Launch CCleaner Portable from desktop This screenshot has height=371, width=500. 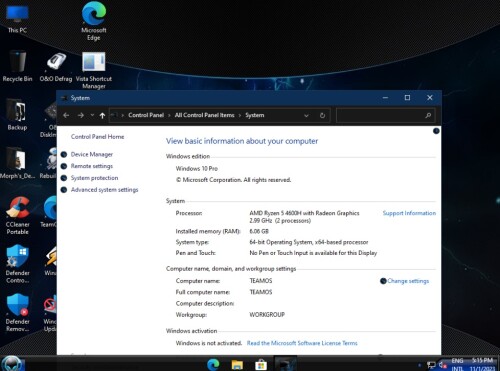pos(17,215)
